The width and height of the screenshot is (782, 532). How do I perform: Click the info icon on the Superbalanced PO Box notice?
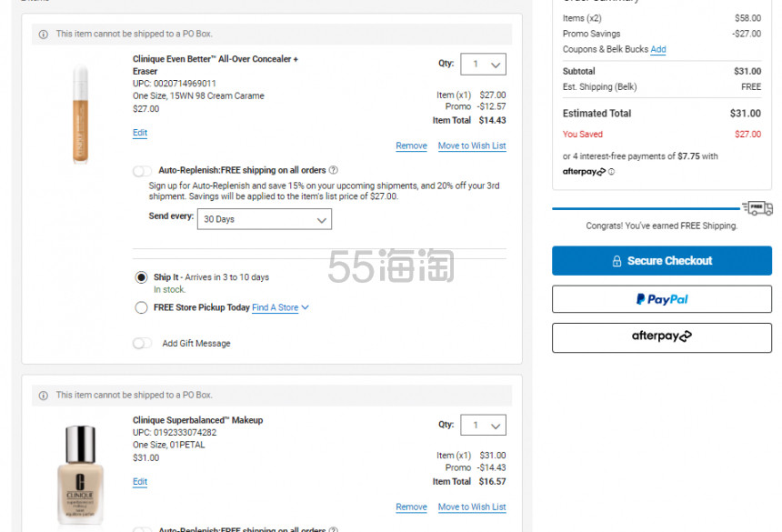44,396
